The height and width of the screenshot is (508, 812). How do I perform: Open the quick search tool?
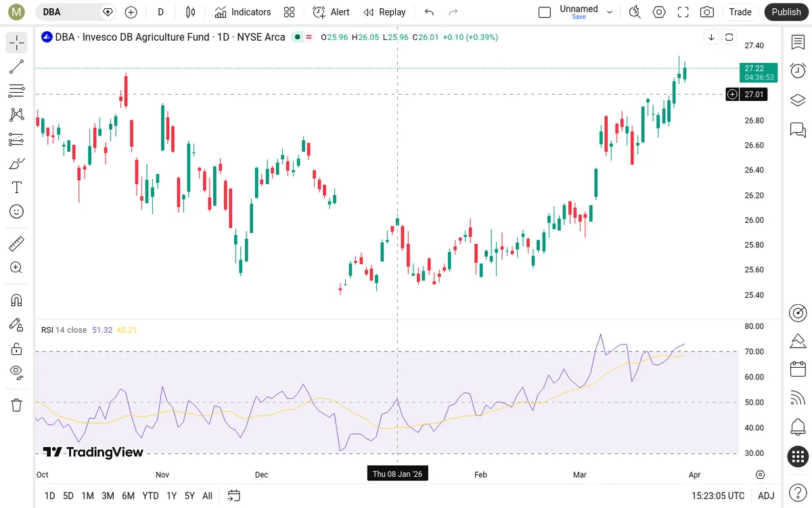coord(635,12)
